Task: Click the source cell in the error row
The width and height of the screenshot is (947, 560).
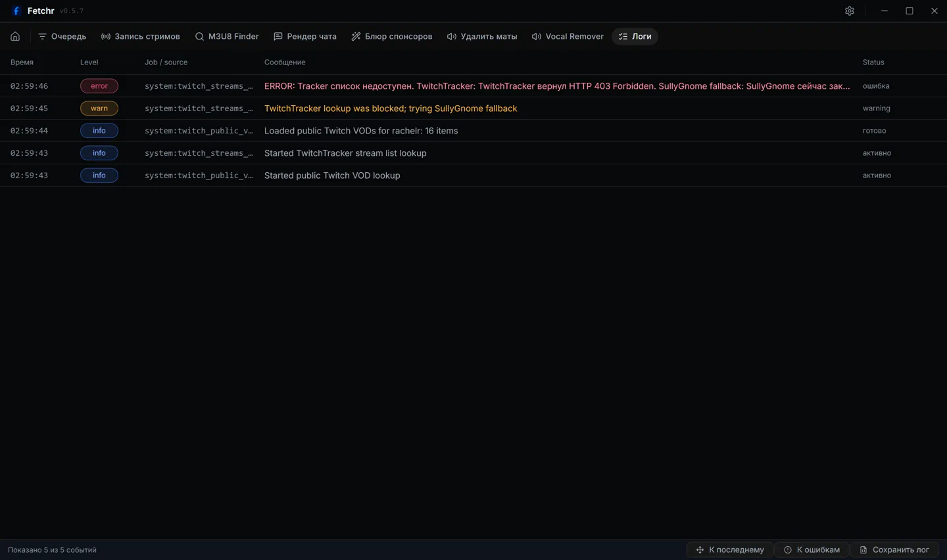Action: click(x=199, y=86)
